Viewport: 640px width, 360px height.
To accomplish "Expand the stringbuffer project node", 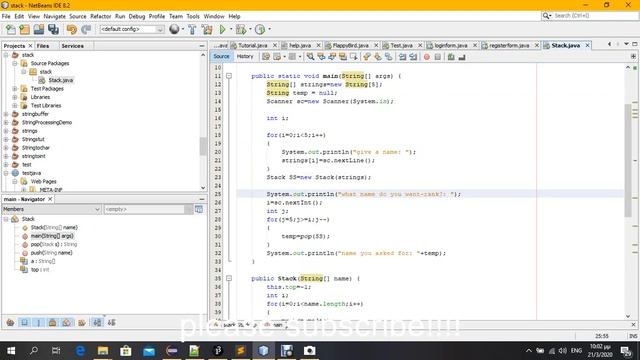I will point(6,114).
